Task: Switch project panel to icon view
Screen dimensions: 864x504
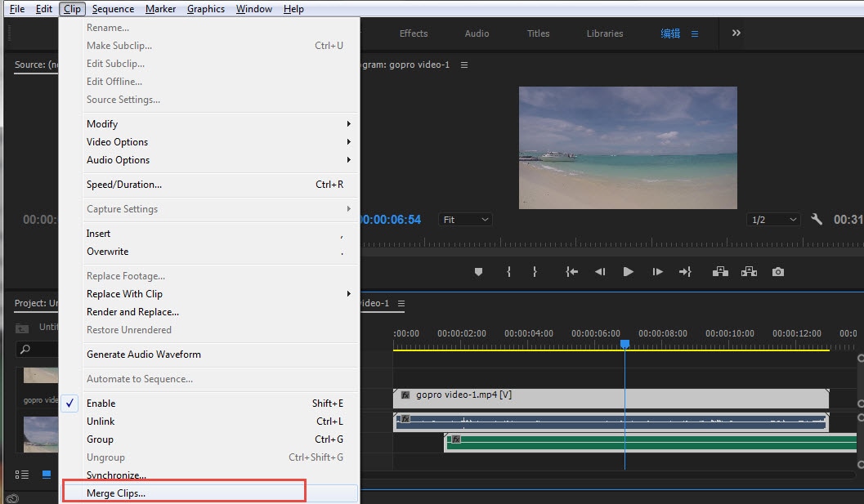Action: click(x=47, y=475)
